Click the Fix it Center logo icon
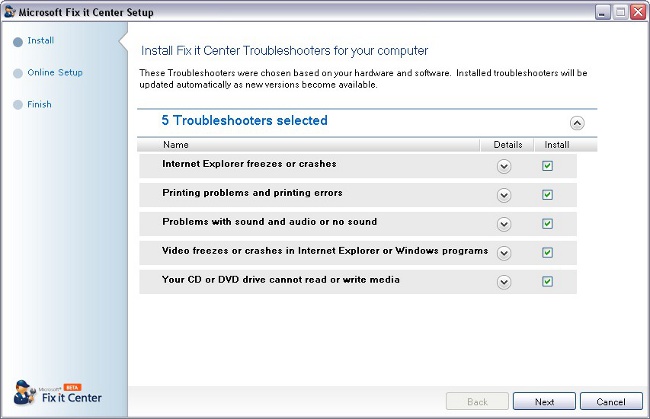This screenshot has width=650, height=419. 27,394
